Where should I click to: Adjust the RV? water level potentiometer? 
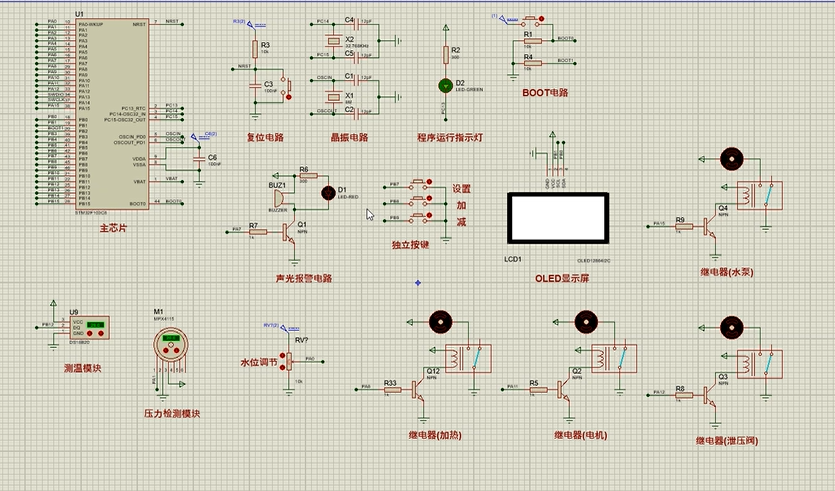pyautogui.click(x=289, y=361)
